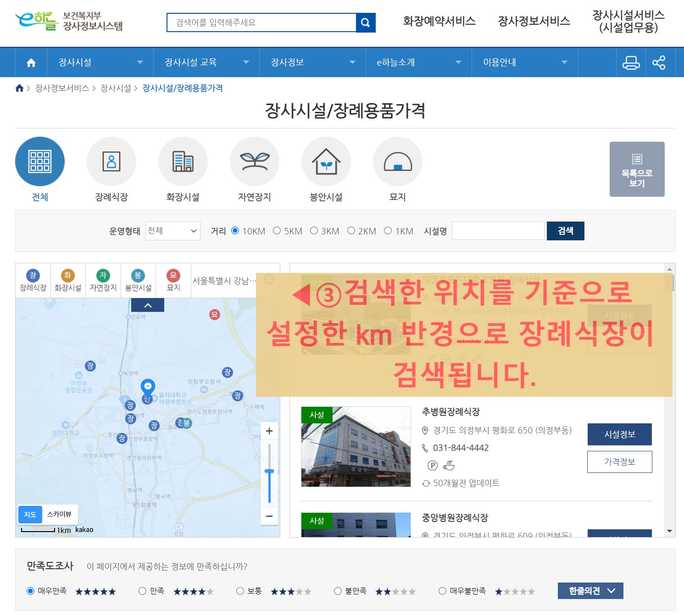Print the page using printer icon
The width and height of the screenshot is (684, 616).
point(631,62)
